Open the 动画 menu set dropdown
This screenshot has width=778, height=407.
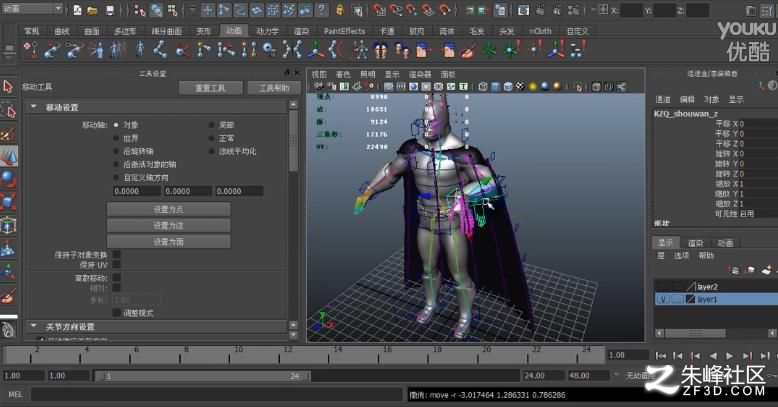pyautogui.click(x=32, y=8)
